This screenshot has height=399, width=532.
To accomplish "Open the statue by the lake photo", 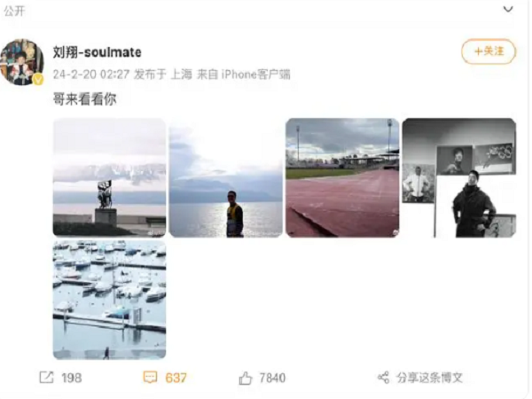I will 110,177.
